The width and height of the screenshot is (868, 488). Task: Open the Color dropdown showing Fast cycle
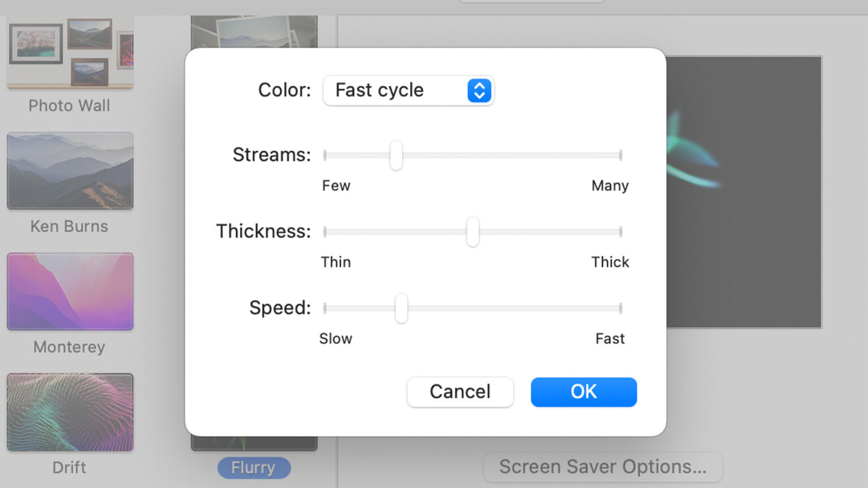(x=408, y=90)
